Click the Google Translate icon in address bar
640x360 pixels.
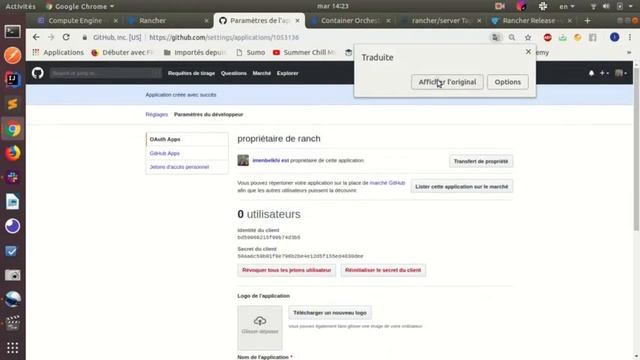point(496,38)
